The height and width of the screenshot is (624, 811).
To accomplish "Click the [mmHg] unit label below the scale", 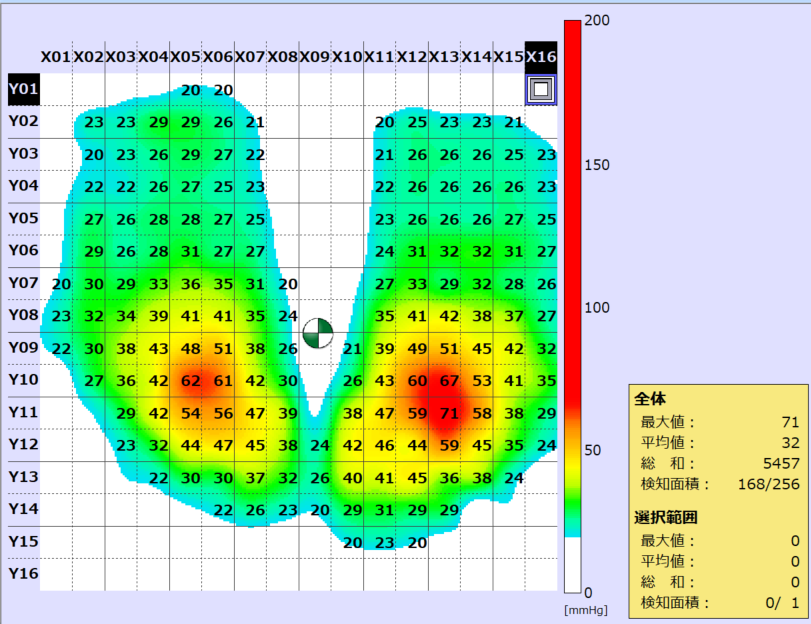I will [580, 607].
